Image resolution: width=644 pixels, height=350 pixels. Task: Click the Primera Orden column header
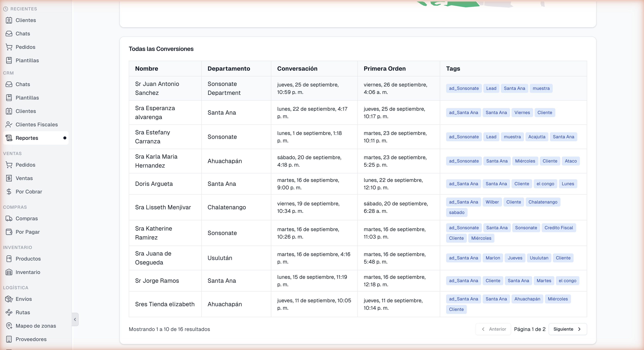[x=384, y=69]
